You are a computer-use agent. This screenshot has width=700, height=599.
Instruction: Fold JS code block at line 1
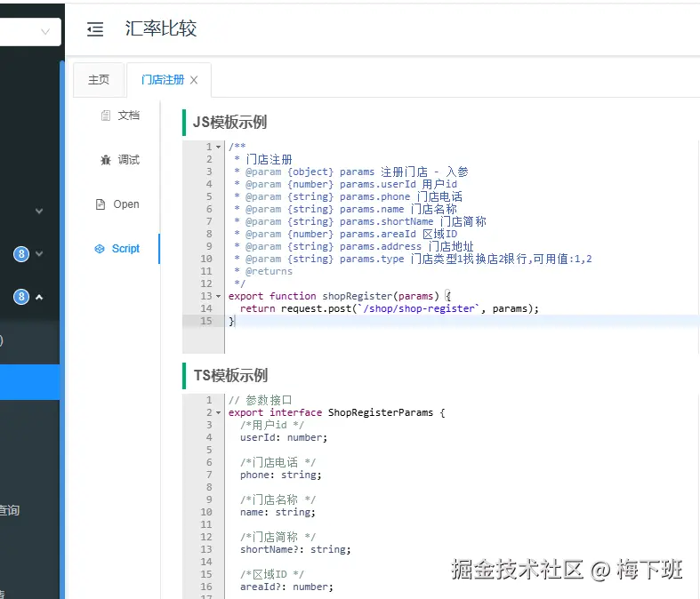[x=218, y=147]
